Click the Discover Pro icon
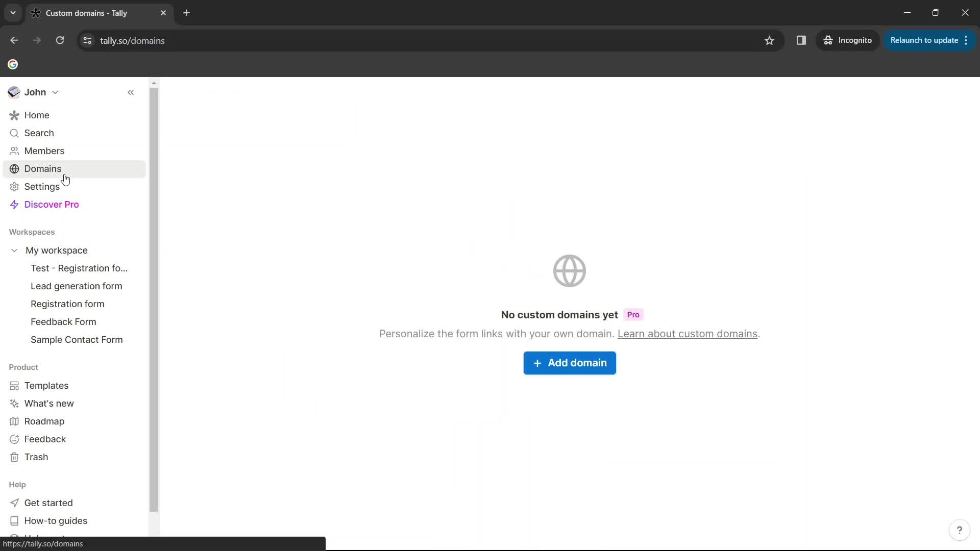 (14, 204)
